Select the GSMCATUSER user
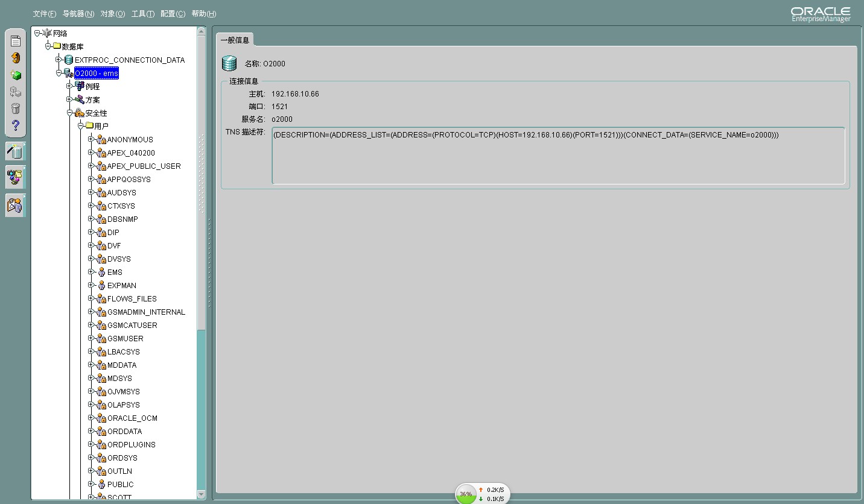Image resolution: width=864 pixels, height=504 pixels. click(132, 325)
